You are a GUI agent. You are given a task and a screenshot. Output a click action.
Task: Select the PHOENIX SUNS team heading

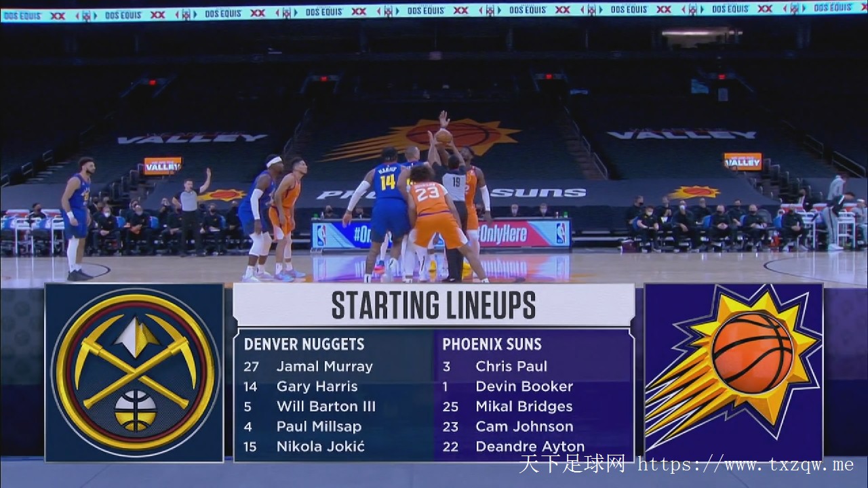coord(492,344)
